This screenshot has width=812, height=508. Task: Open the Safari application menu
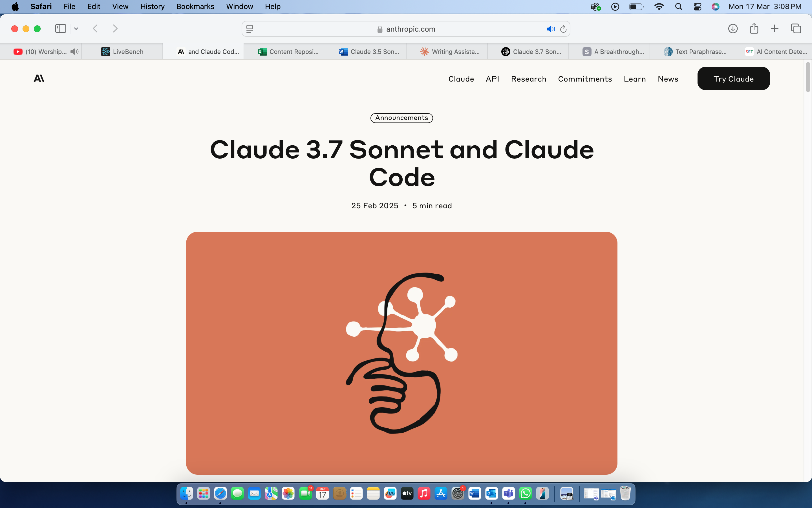click(x=41, y=7)
